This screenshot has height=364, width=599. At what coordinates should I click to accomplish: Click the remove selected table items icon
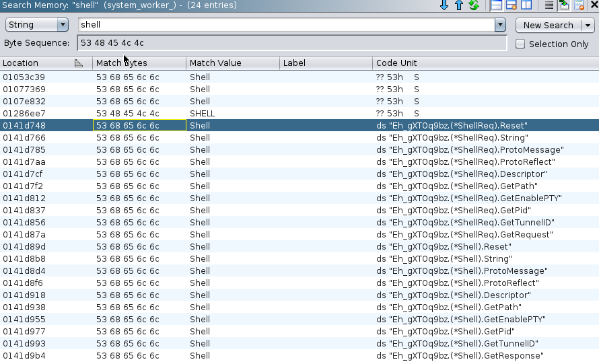(579, 5)
